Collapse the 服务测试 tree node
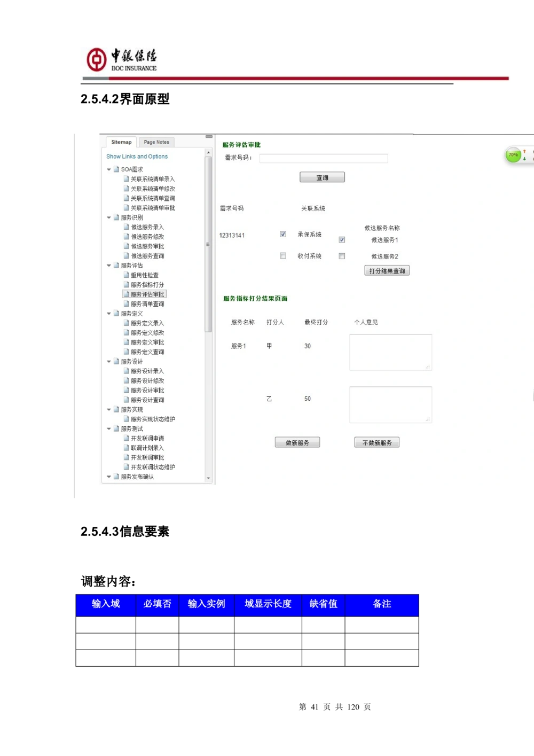 tap(109, 429)
